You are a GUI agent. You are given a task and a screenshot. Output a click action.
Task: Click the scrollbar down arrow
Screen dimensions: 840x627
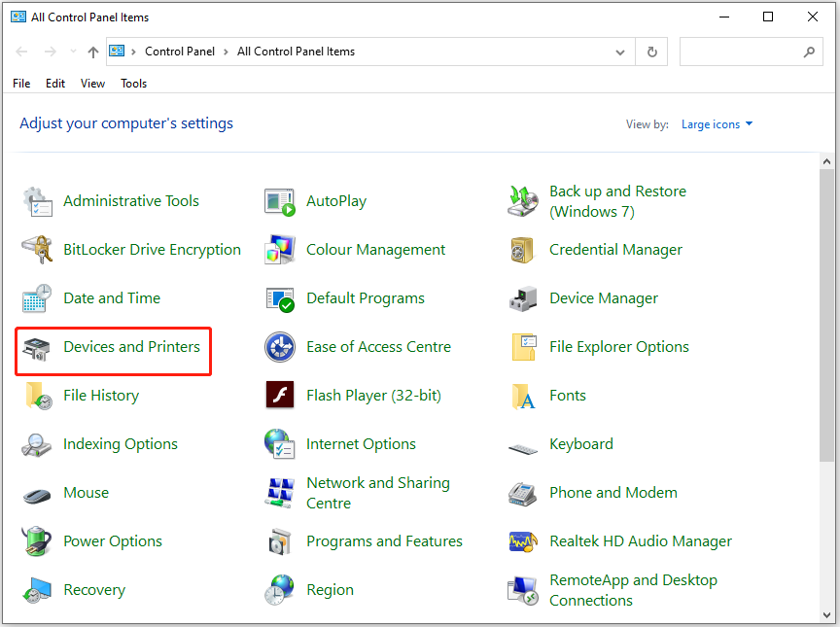[826, 615]
